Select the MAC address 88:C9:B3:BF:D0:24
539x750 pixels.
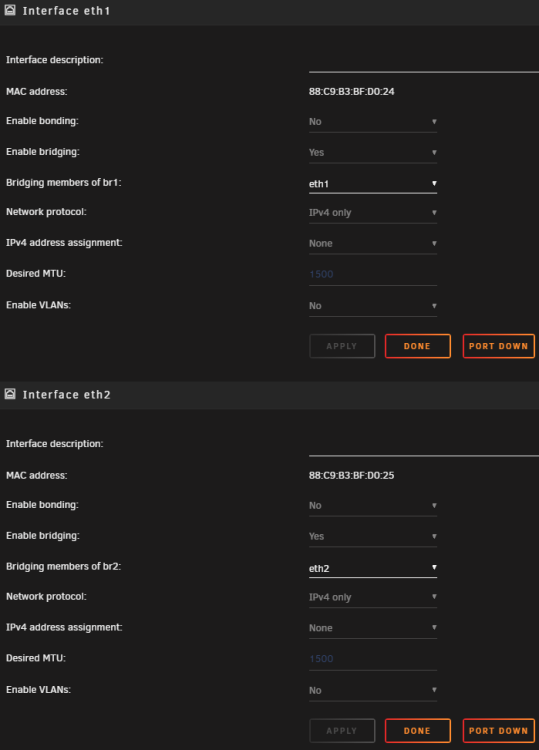(352, 91)
